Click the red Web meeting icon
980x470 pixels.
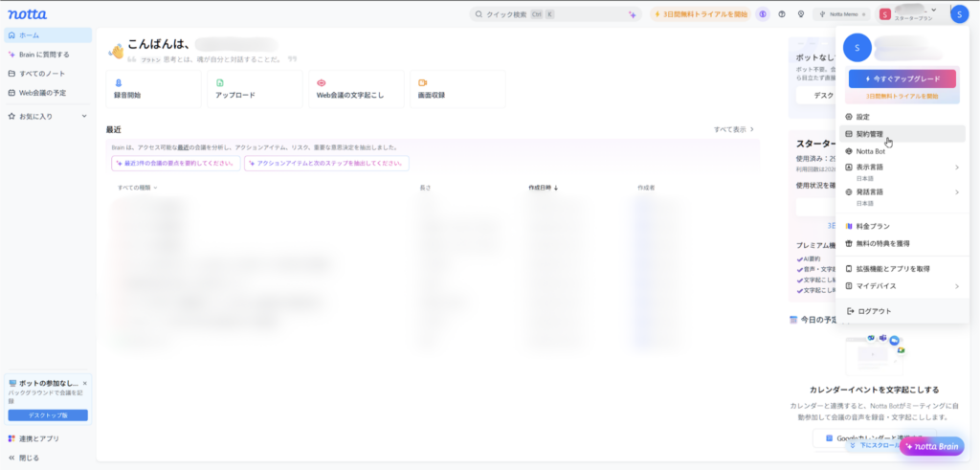point(322,82)
